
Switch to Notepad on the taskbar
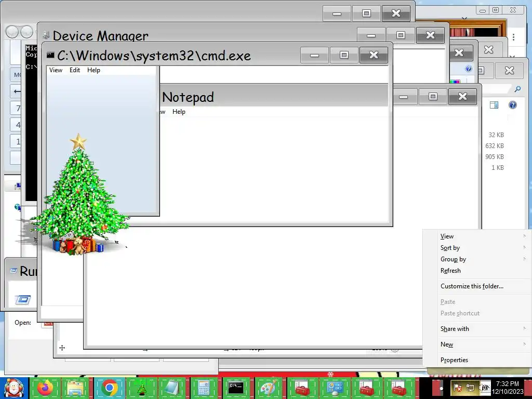pos(172,388)
